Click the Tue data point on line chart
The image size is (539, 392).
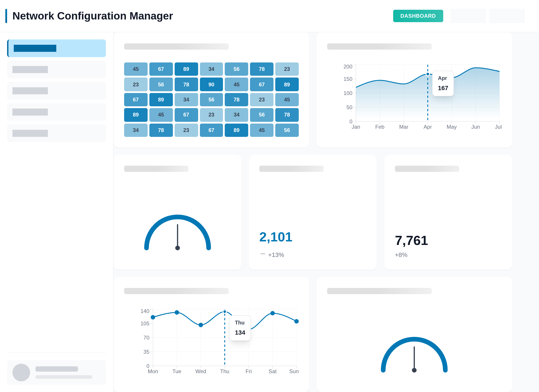click(x=177, y=312)
